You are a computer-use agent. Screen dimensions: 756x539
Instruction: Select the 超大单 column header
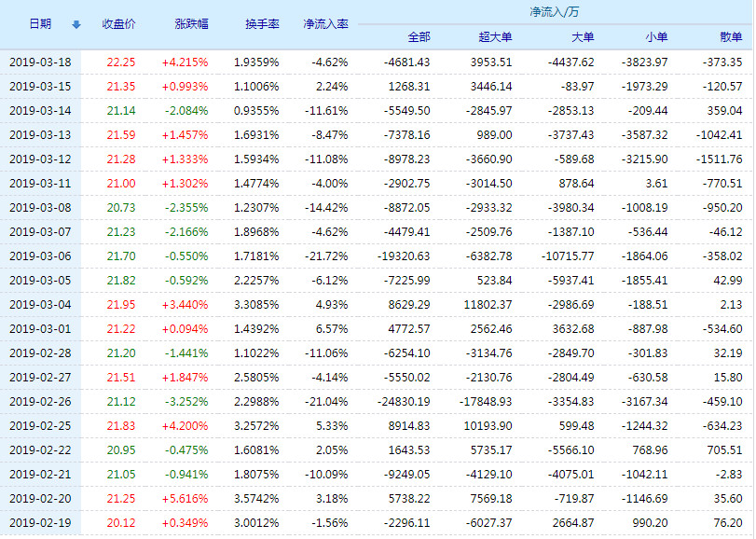click(495, 37)
